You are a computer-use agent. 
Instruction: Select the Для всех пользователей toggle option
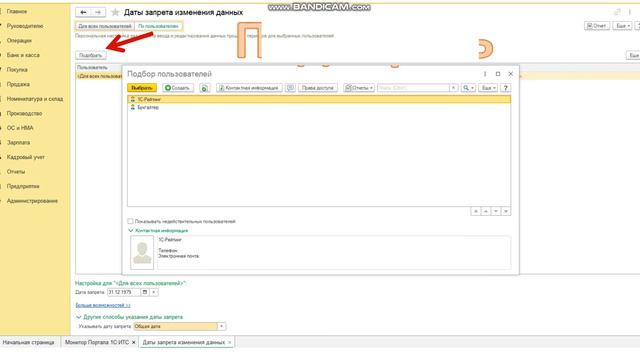[x=105, y=26]
